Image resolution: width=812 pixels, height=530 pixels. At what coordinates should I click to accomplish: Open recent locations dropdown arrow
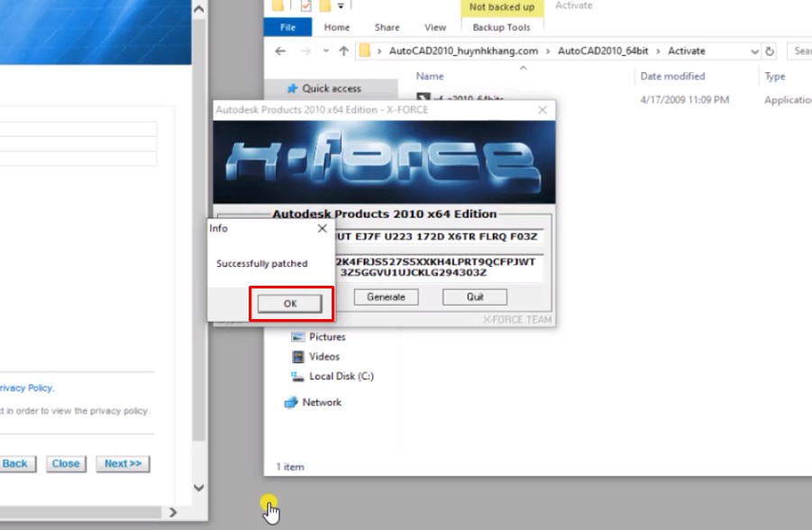point(324,51)
